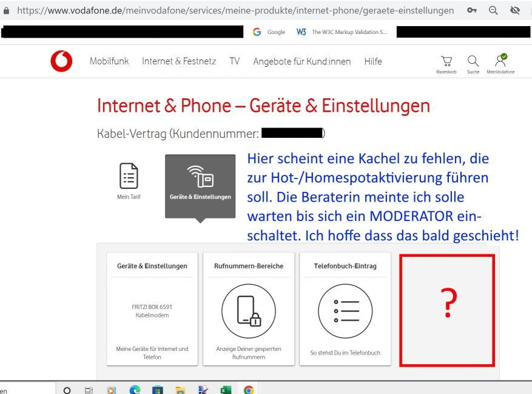Image resolution: width=532 pixels, height=394 pixels.
Task: Click the browser password key icon
Action: [x=471, y=10]
